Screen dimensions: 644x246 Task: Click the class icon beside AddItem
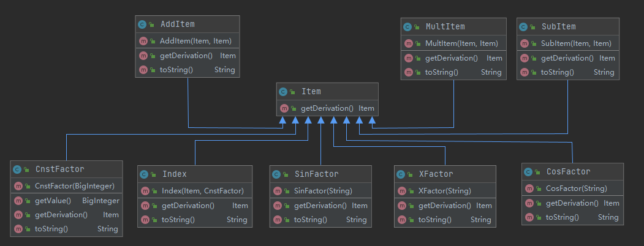[x=142, y=24]
